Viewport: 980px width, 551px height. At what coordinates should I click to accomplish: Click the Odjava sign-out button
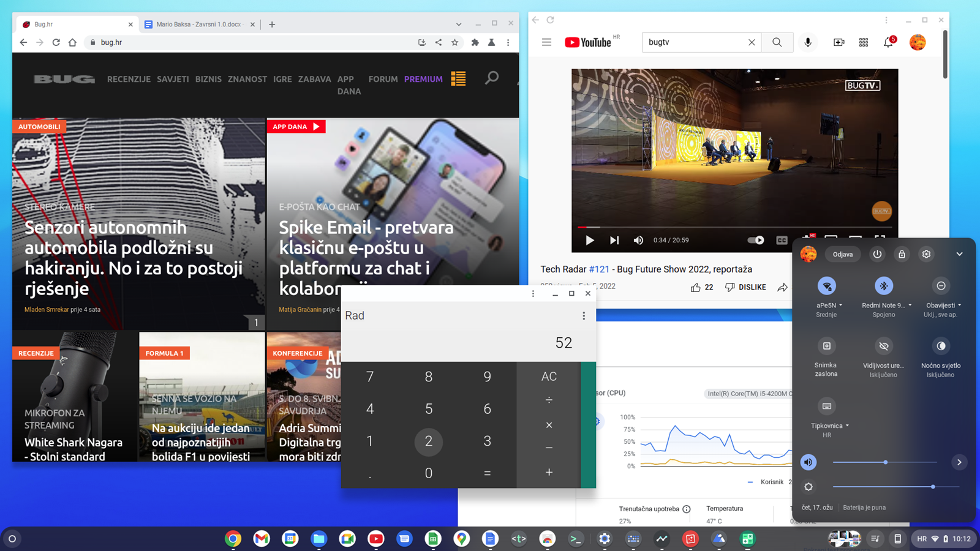[842, 254]
